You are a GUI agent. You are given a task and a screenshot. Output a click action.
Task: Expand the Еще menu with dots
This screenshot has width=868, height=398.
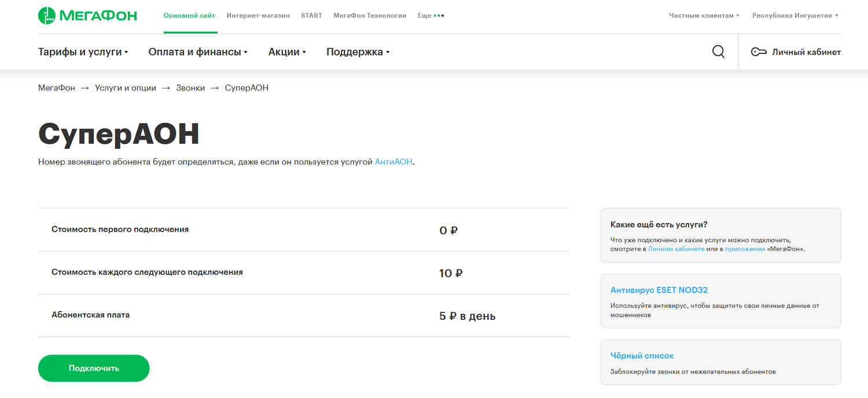(x=431, y=16)
